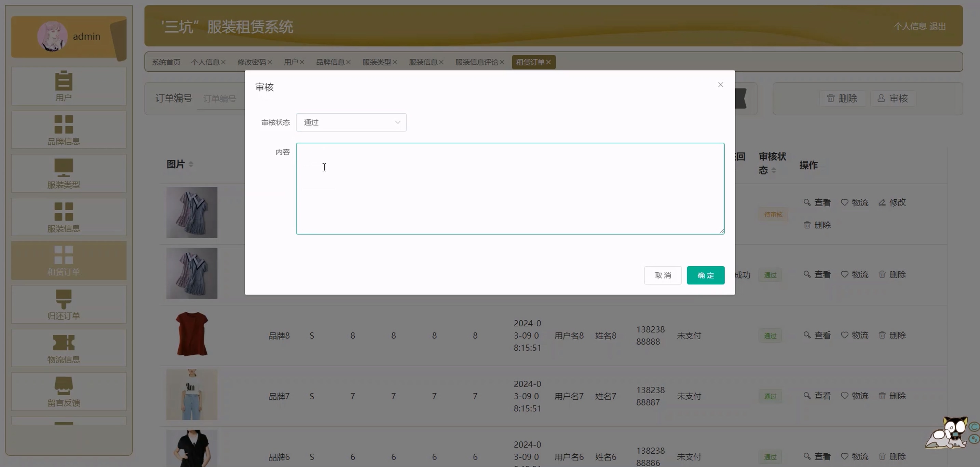
Task: Close the 租赁订单 tab
Action: [548, 62]
